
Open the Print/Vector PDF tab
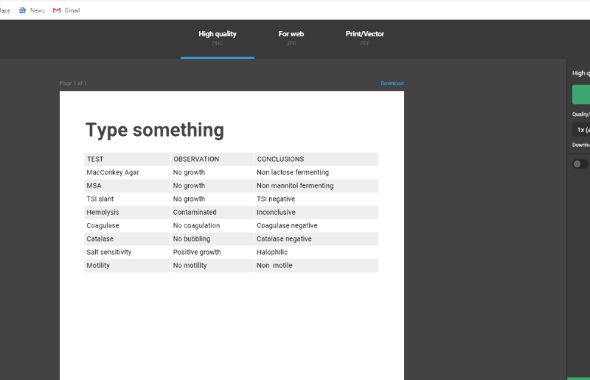pos(365,38)
